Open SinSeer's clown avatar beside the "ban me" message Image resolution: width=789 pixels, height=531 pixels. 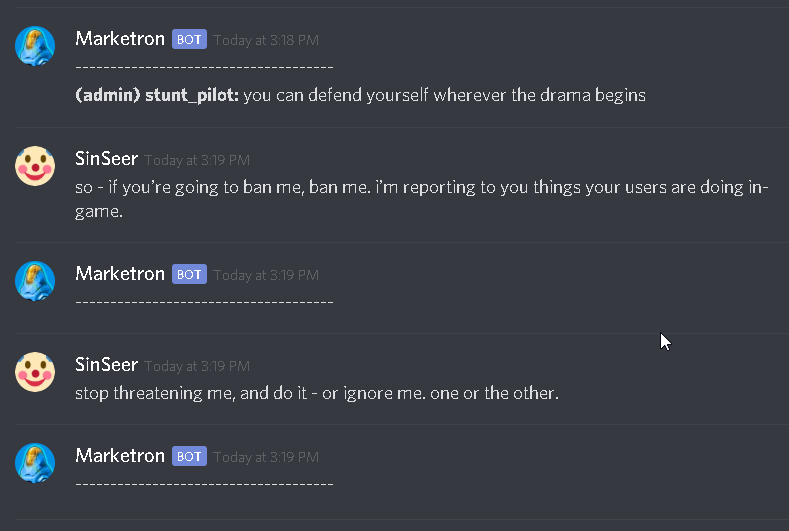coord(35,166)
